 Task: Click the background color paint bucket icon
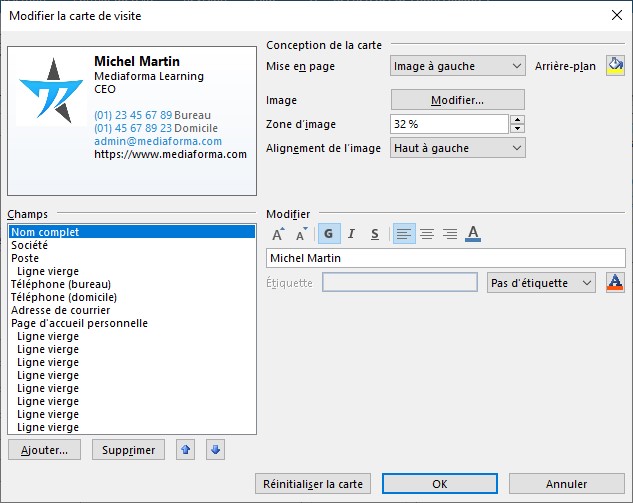(614, 66)
